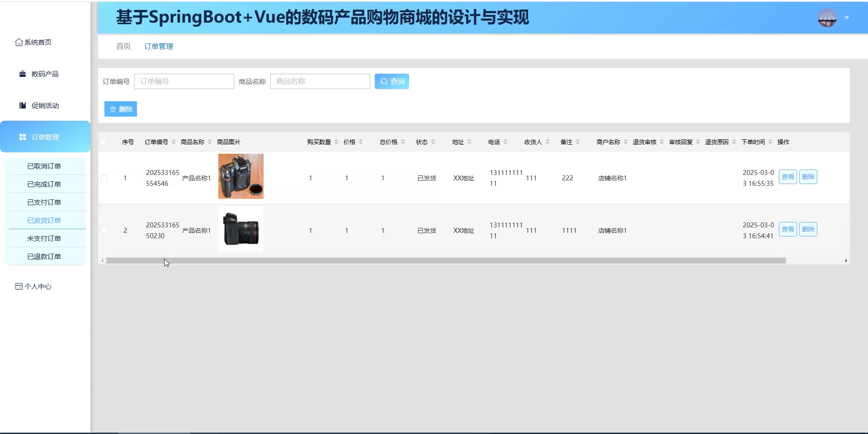
Task: Sort table by 下单时间 column arrows
Action: (770, 142)
